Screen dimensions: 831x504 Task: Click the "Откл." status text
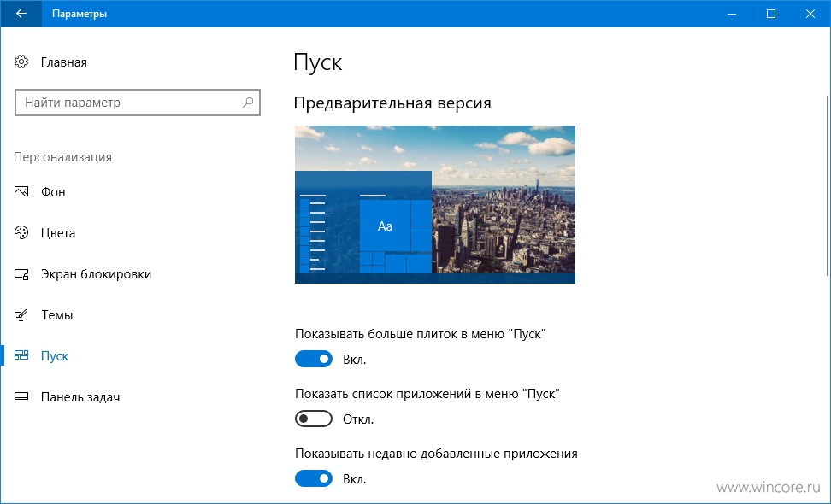(358, 419)
